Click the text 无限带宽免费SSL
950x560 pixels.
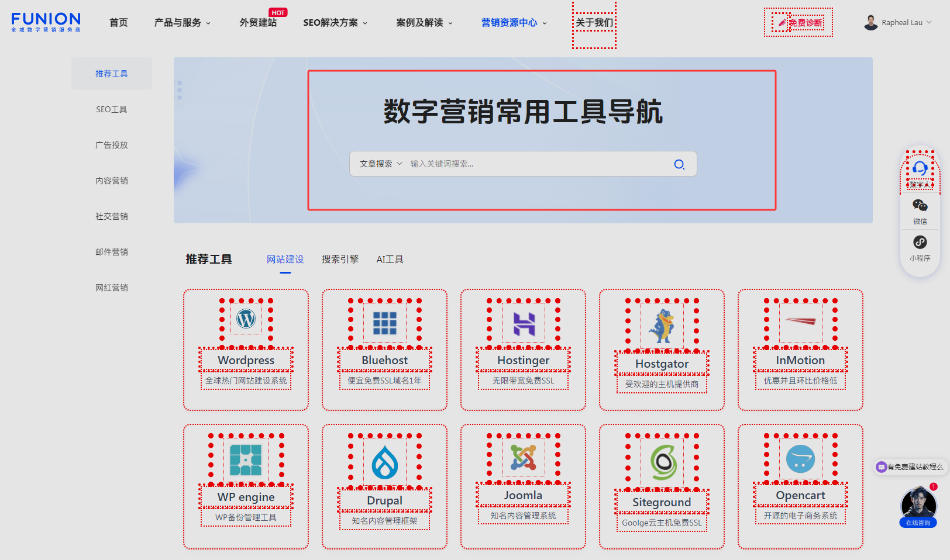coord(524,381)
